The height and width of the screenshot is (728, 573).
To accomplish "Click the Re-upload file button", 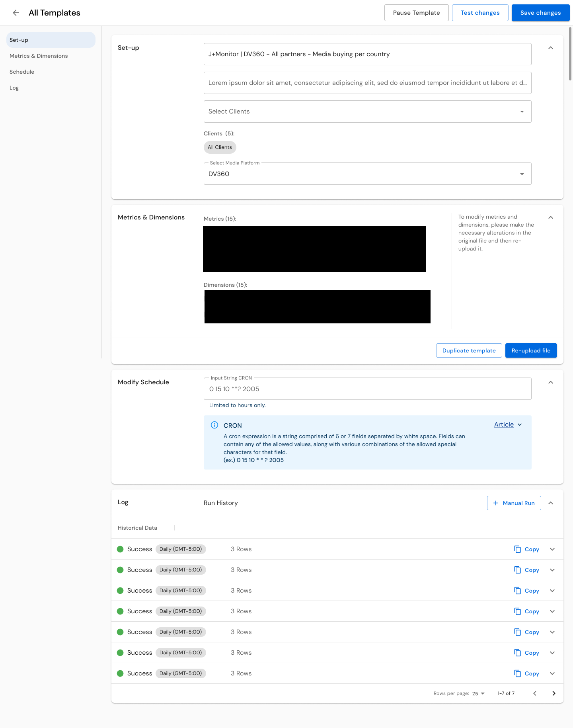I will coord(531,350).
